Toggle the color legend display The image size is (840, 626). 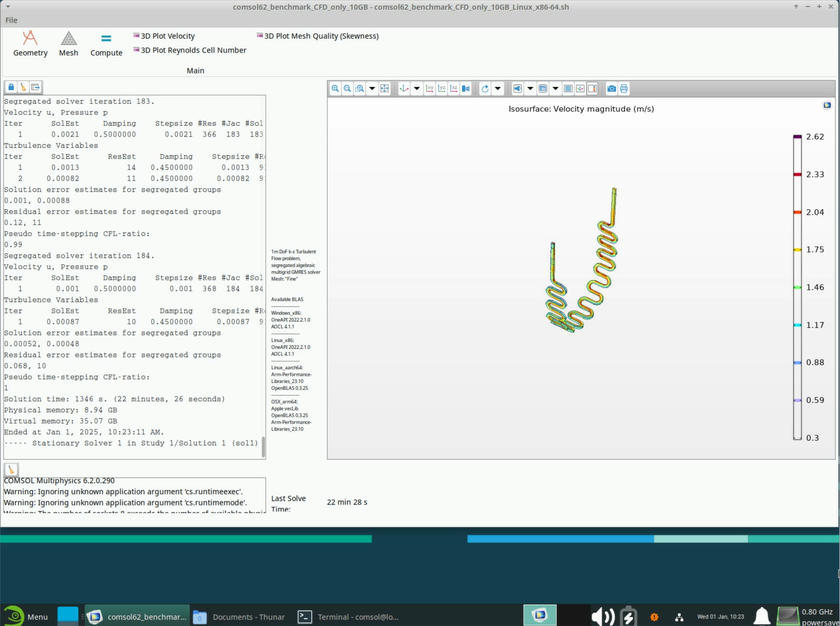592,89
